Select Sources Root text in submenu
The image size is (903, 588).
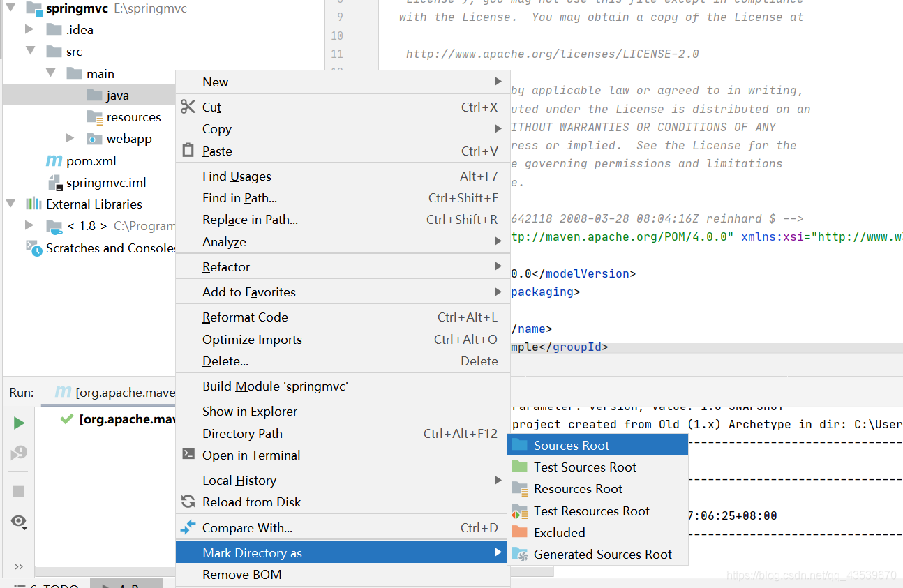pyautogui.click(x=572, y=446)
